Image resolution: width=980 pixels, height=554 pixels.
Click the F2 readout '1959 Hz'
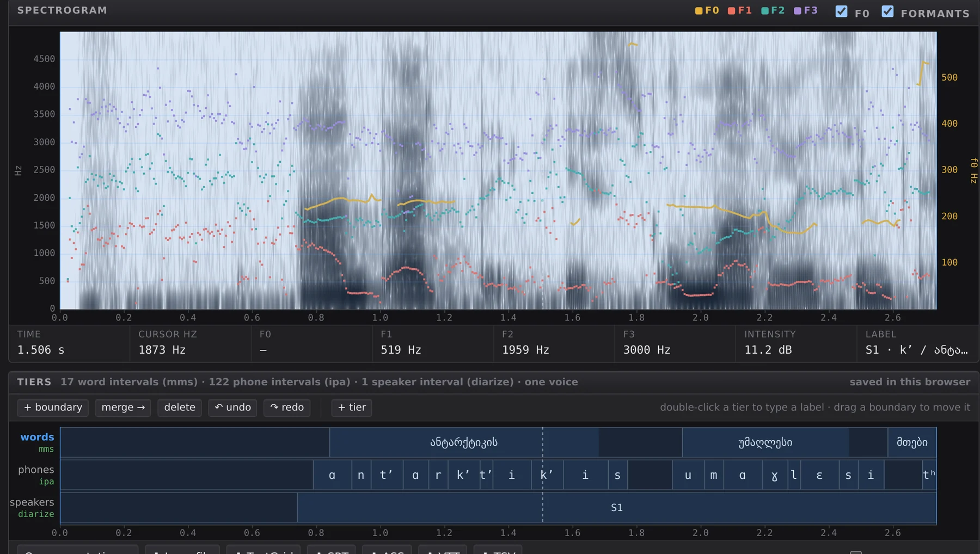coord(525,350)
